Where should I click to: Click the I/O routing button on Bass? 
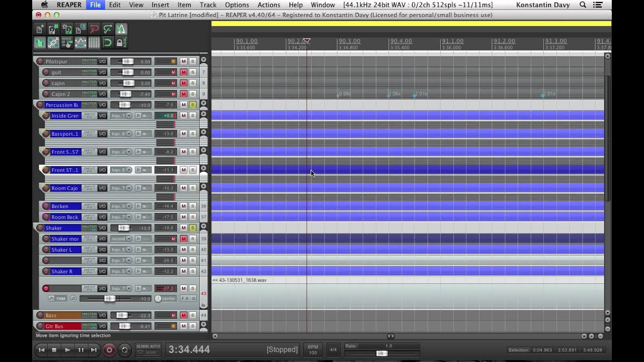102,315
